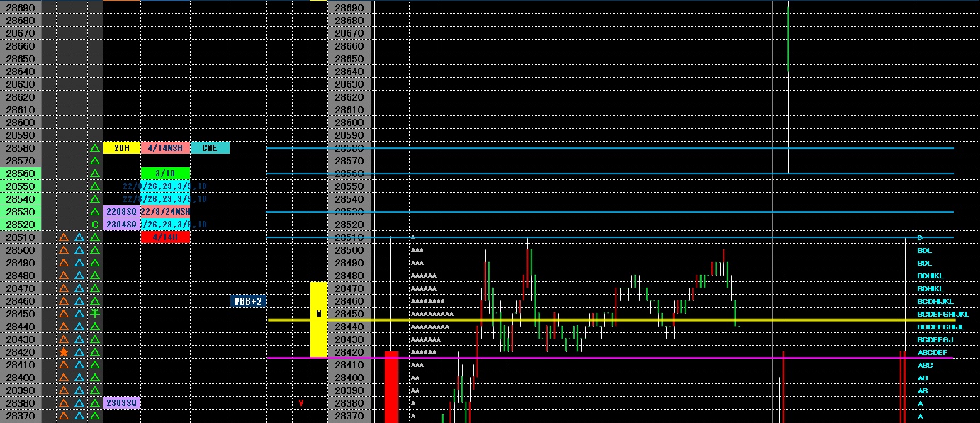Click green-highlighted 28520 in left price ladder
The height and width of the screenshot is (423, 980).
tap(21, 225)
